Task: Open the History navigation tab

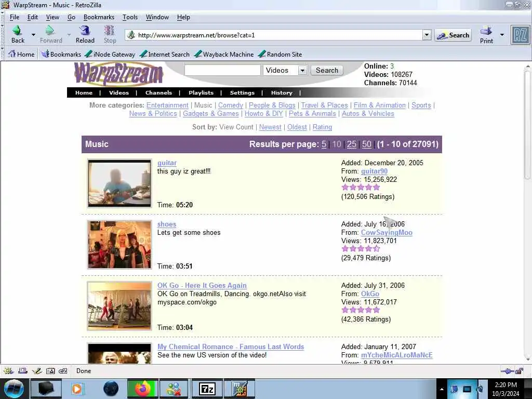Action: coord(282,92)
